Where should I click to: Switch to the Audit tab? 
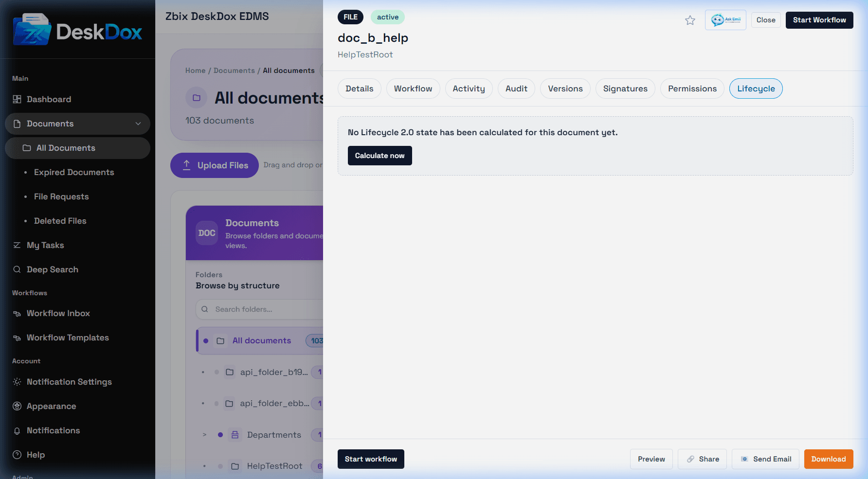point(516,89)
